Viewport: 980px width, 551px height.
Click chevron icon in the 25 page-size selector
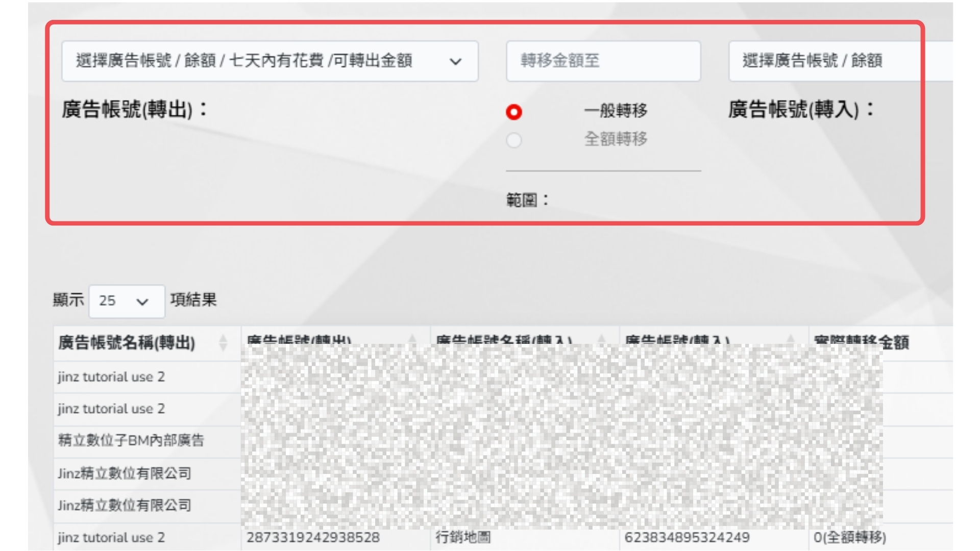coord(142,302)
